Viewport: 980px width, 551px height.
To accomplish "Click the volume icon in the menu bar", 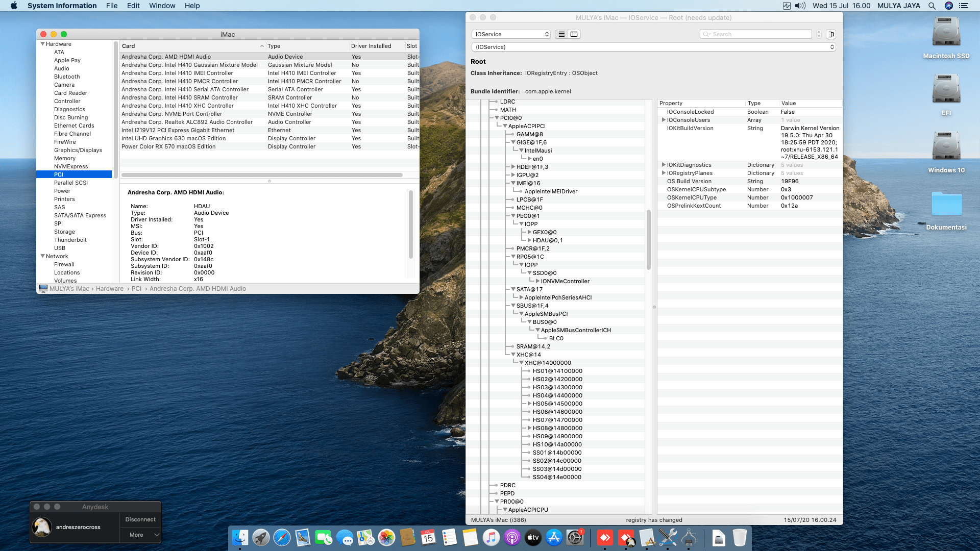I will [x=800, y=6].
